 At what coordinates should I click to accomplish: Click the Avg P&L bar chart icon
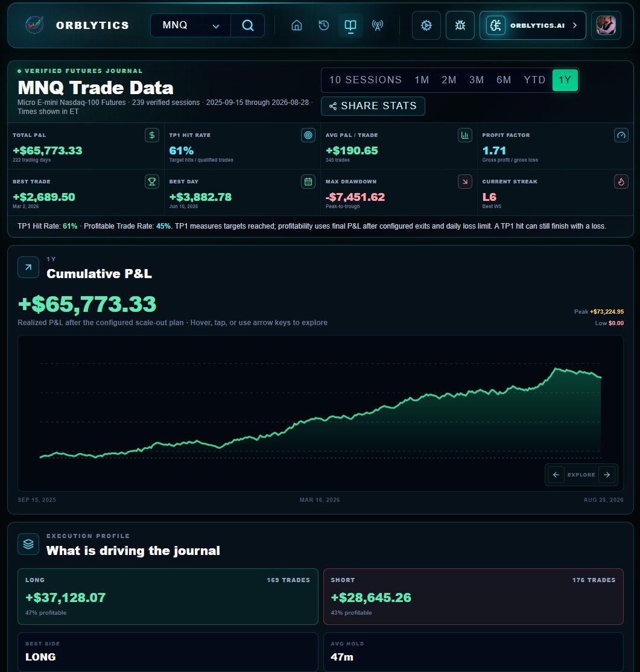(x=464, y=136)
